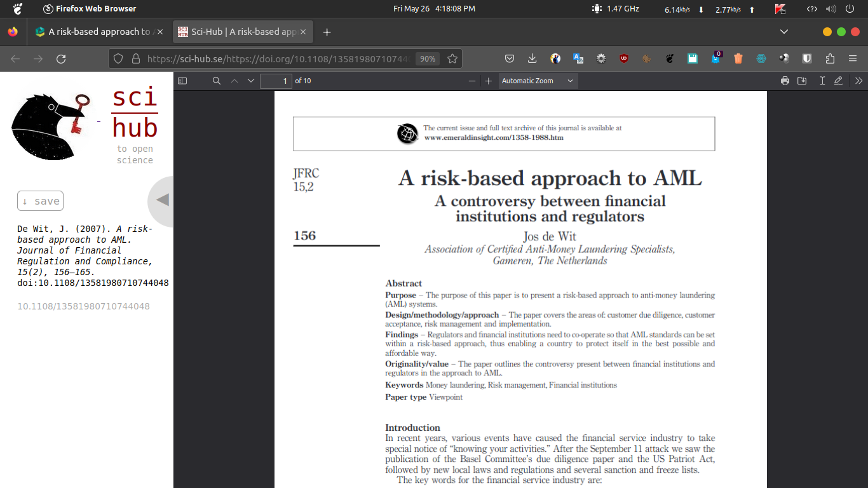Viewport: 868px width, 488px height.
Task: Click the tracking protection shield icon
Action: click(x=118, y=58)
